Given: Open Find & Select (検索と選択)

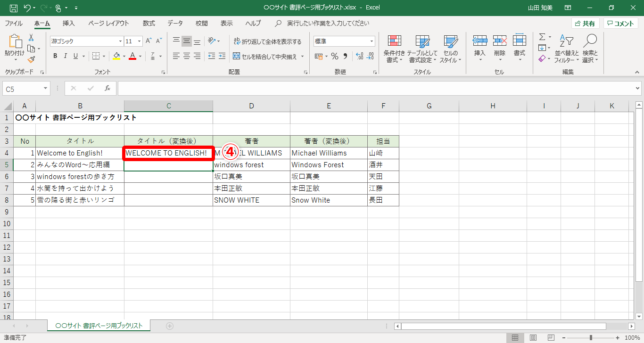Looking at the screenshot, I should (x=590, y=49).
